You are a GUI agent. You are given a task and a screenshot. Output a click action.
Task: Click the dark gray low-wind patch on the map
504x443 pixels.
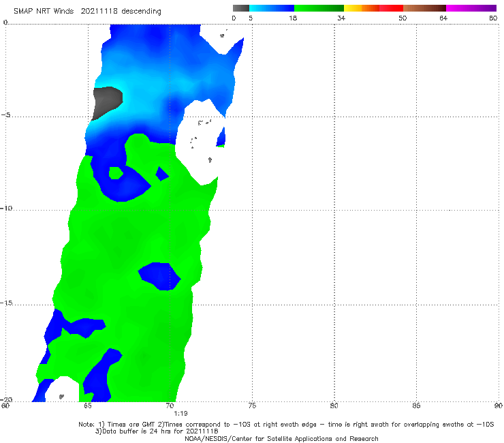pyautogui.click(x=108, y=102)
